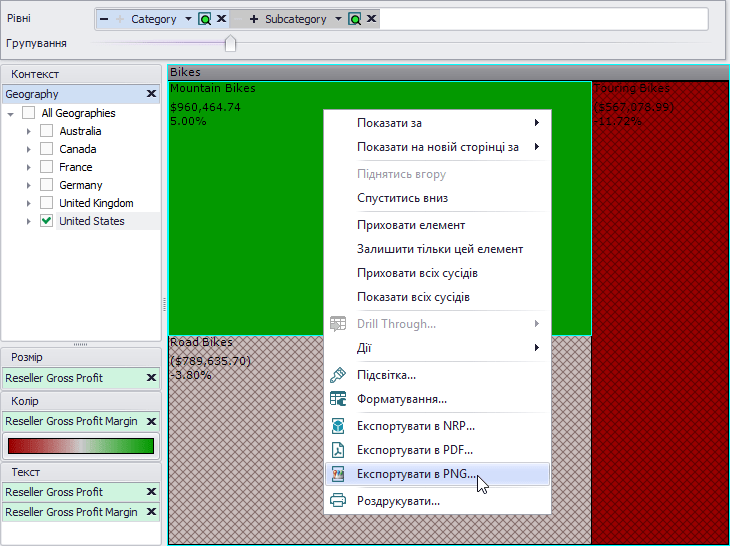The width and height of the screenshot is (730, 546).
Task: Click the Форматування table format icon
Action: point(338,399)
